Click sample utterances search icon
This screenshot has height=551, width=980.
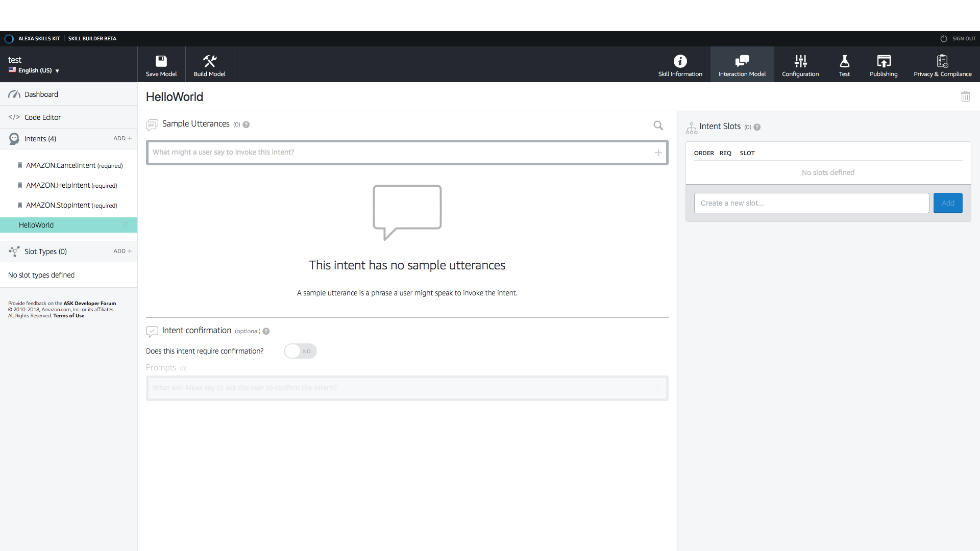658,125
